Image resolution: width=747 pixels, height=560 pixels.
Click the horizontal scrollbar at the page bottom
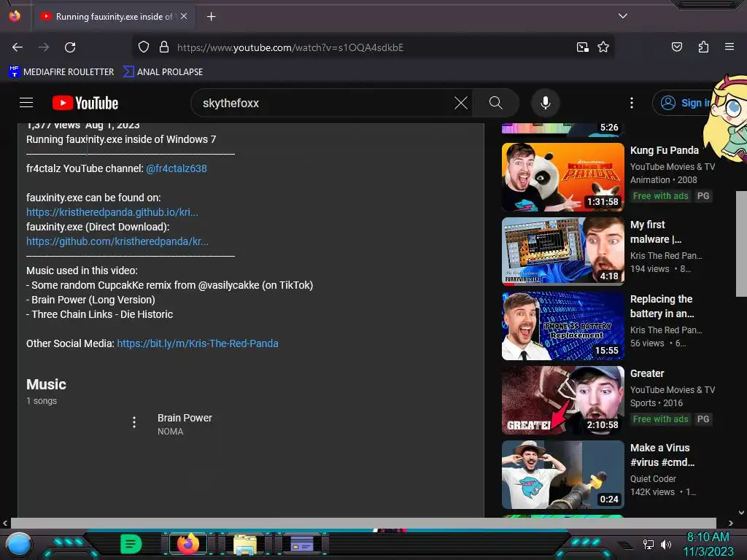point(363,523)
